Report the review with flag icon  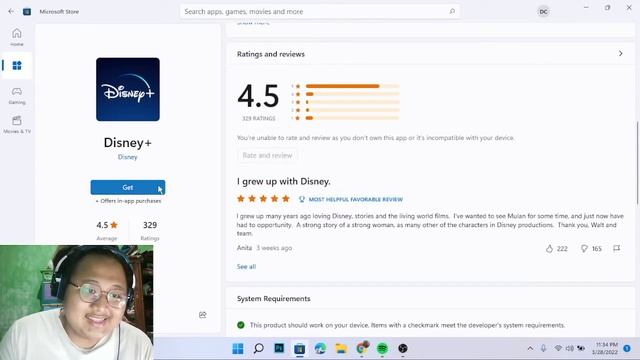pyautogui.click(x=616, y=248)
